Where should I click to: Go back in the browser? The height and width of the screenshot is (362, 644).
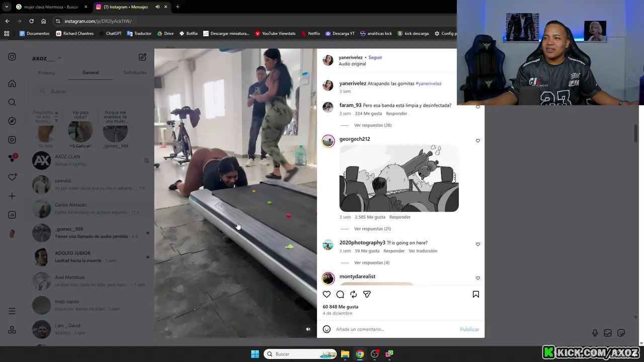click(x=7, y=21)
